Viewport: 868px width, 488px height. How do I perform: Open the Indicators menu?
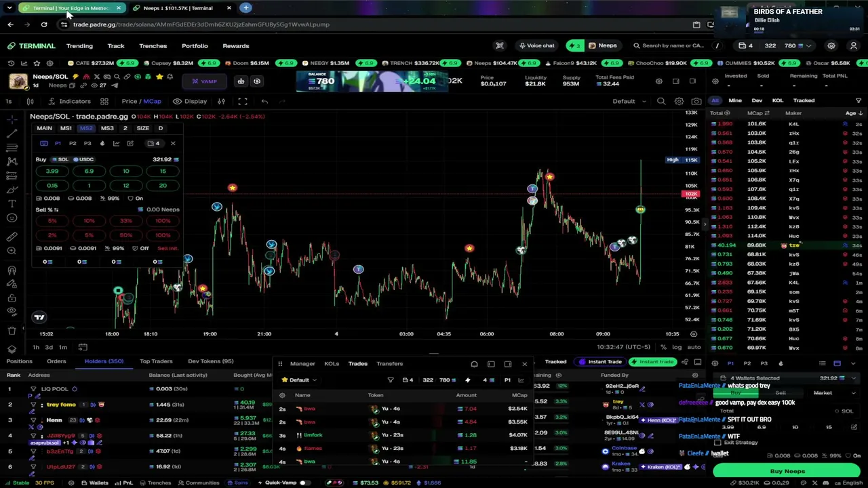(68, 102)
